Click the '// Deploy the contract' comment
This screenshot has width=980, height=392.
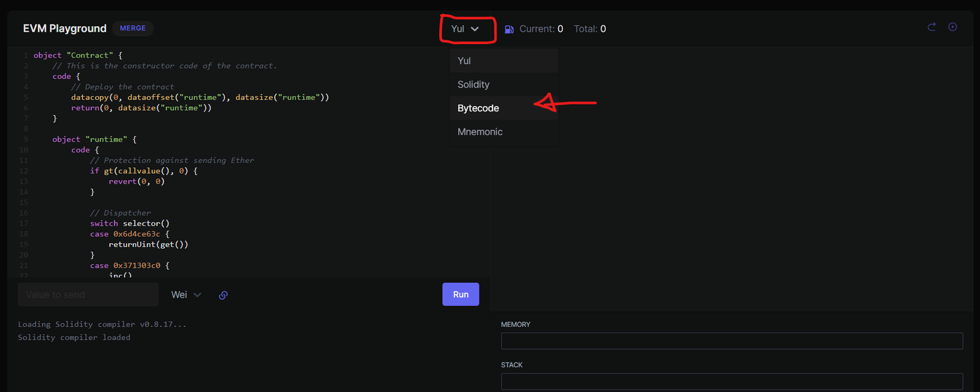123,87
